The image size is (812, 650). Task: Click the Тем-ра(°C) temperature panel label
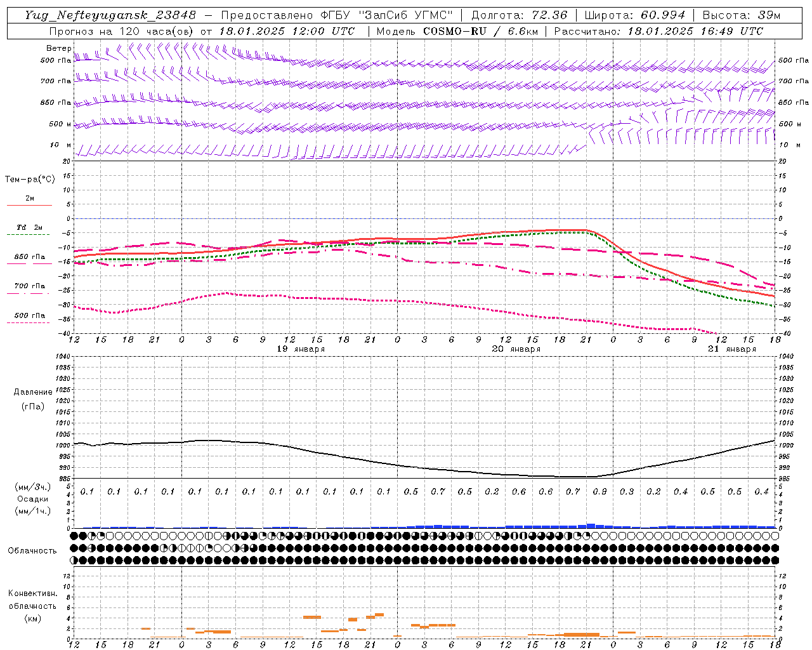[x=30, y=180]
